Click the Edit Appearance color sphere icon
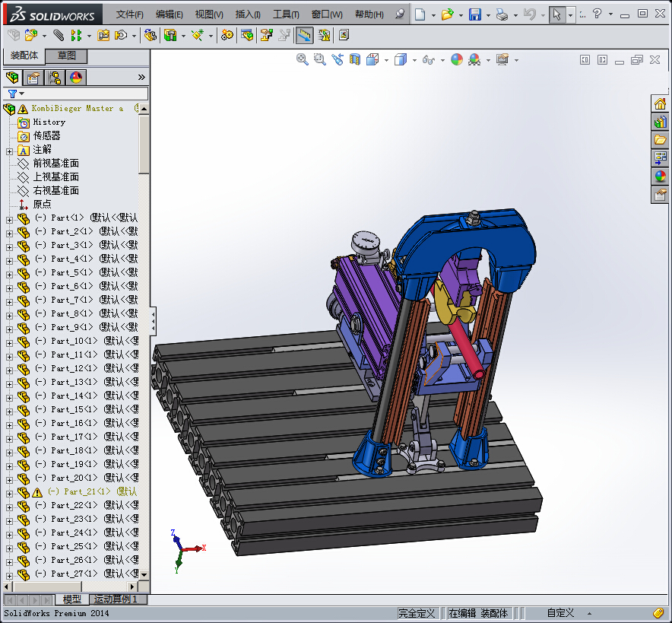Image resolution: width=672 pixels, height=623 pixels. 457,60
